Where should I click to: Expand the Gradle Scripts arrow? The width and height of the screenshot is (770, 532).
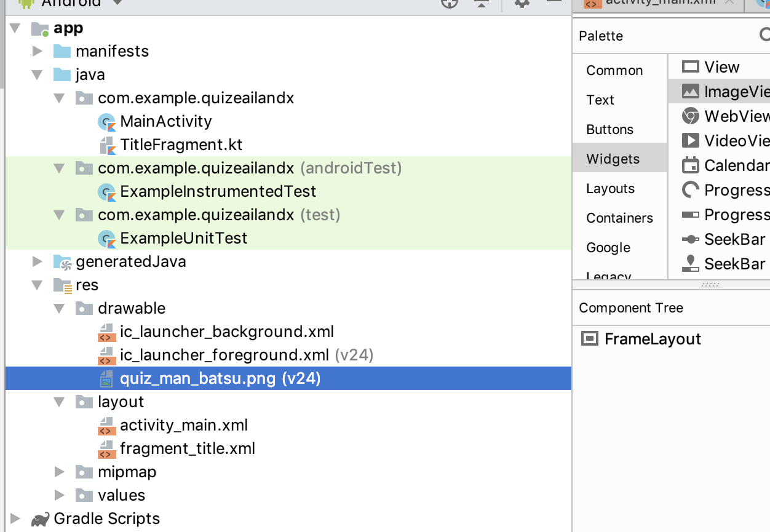(x=15, y=518)
